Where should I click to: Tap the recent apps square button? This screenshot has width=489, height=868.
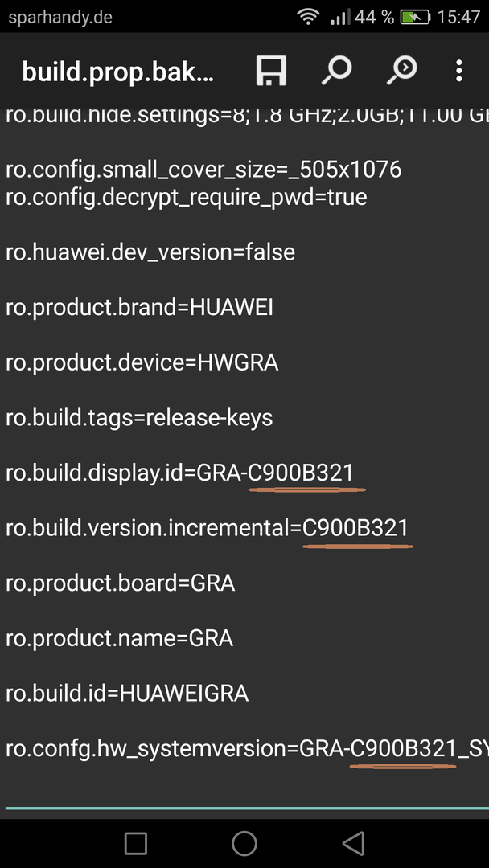click(136, 843)
